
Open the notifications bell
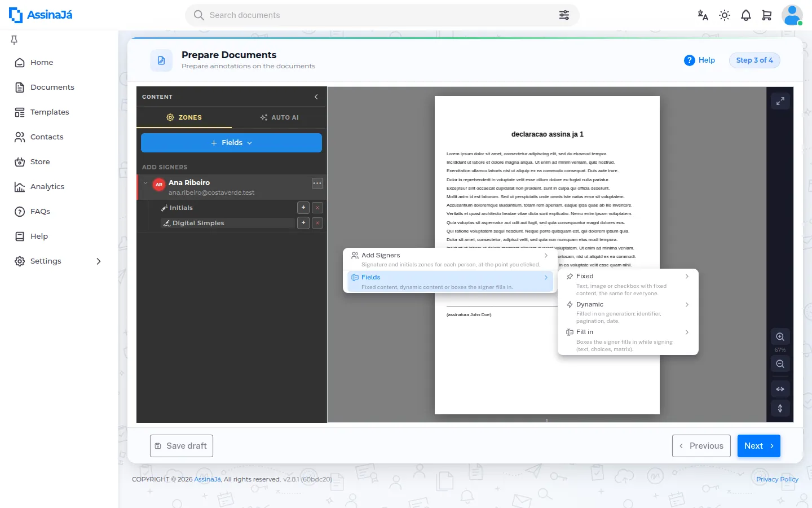coord(746,15)
